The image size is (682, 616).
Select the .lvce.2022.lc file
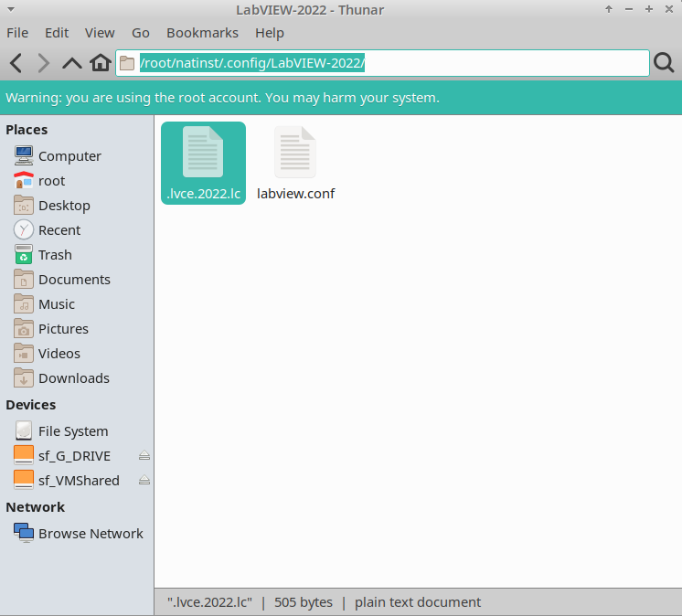click(203, 163)
